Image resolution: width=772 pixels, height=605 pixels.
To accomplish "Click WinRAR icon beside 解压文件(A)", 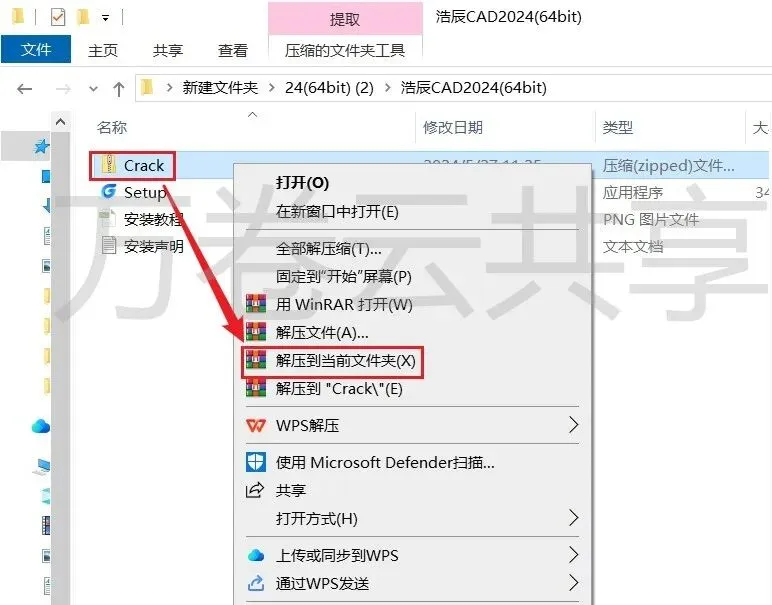I will 256,332.
